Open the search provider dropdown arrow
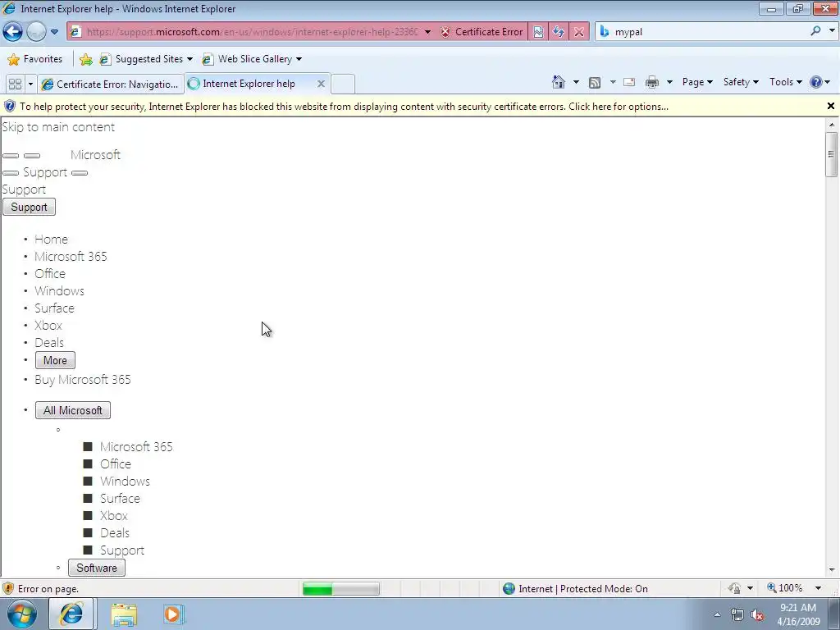The height and width of the screenshot is (630, 840). click(832, 31)
